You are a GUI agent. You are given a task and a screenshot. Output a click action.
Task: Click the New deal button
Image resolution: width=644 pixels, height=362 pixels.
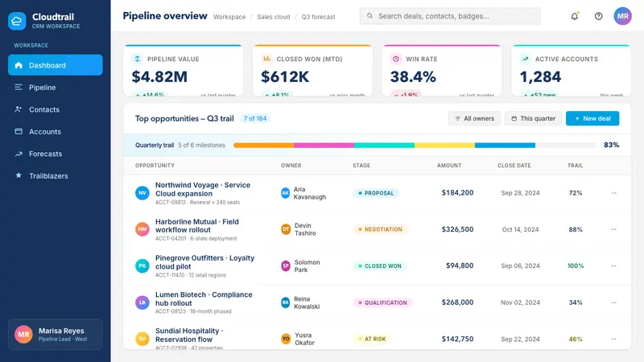tap(592, 118)
